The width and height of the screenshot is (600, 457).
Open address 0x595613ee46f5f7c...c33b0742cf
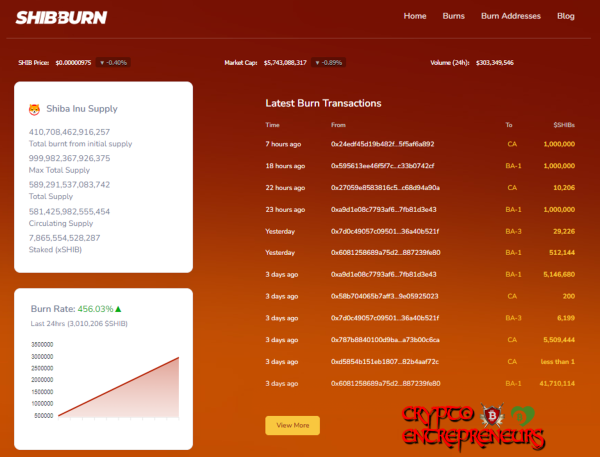click(x=382, y=166)
